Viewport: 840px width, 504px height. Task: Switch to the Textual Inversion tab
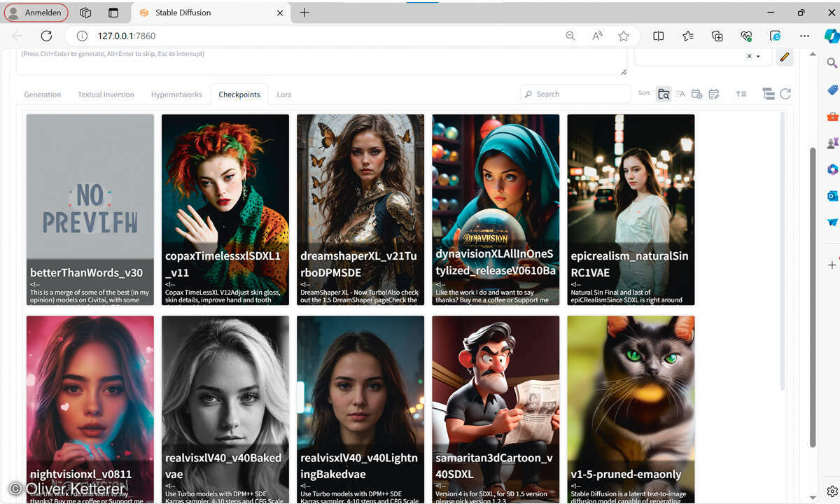[106, 94]
